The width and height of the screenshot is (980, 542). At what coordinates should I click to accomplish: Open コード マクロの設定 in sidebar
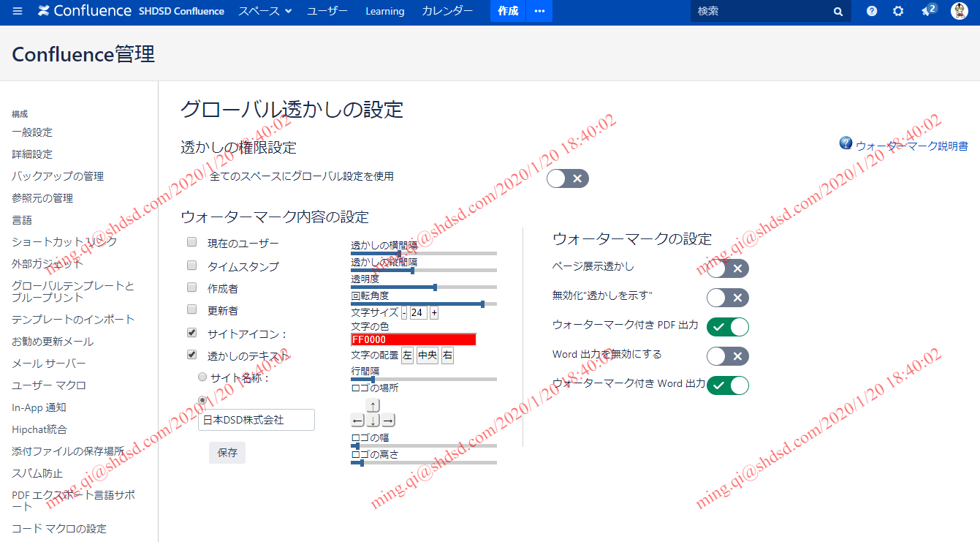click(x=59, y=528)
